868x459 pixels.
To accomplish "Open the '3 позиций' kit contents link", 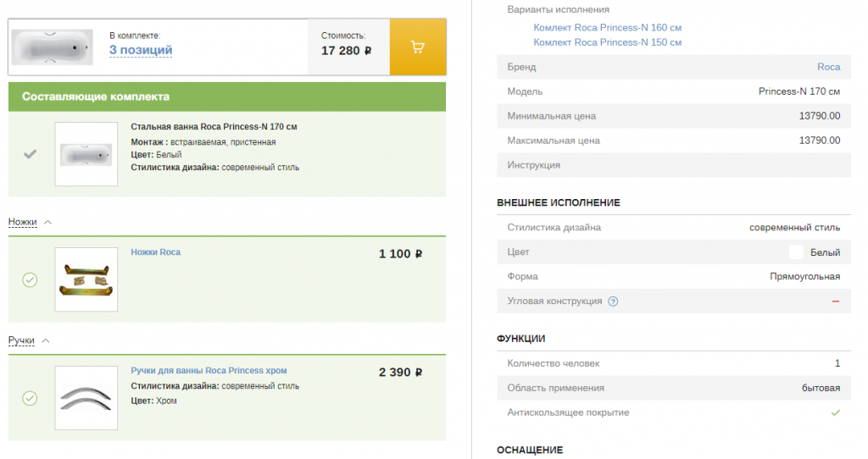I will 141,50.
